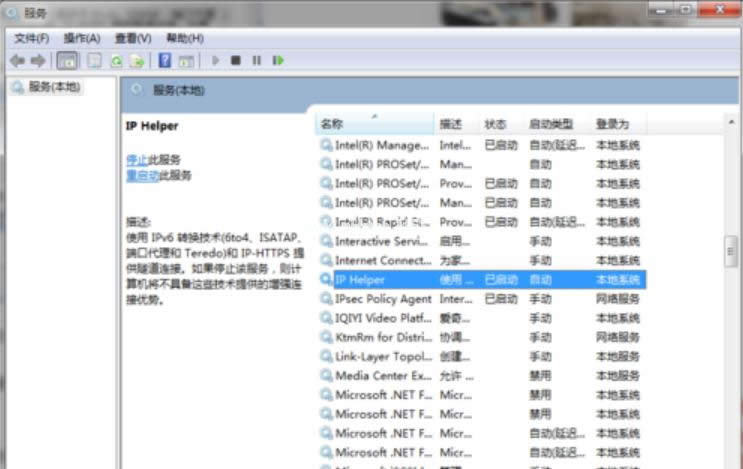This screenshot has height=469, width=743.
Task: Open the 文件(F) menu
Action: coord(32,38)
